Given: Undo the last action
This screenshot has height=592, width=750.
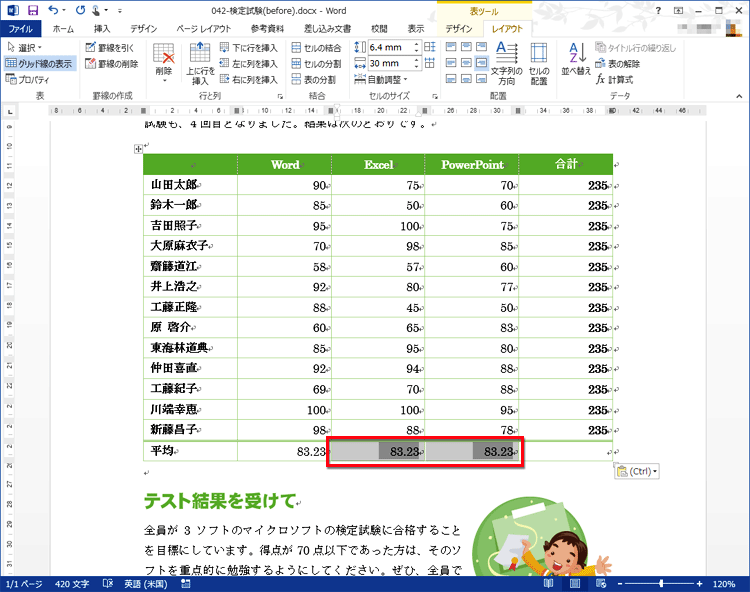Looking at the screenshot, I should click(x=53, y=10).
